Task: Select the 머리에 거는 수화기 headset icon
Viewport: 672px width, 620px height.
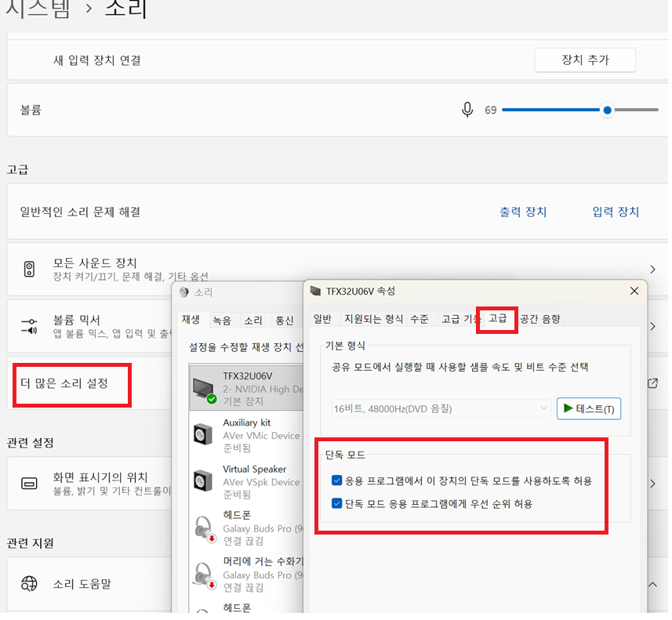Action: pyautogui.click(x=205, y=578)
